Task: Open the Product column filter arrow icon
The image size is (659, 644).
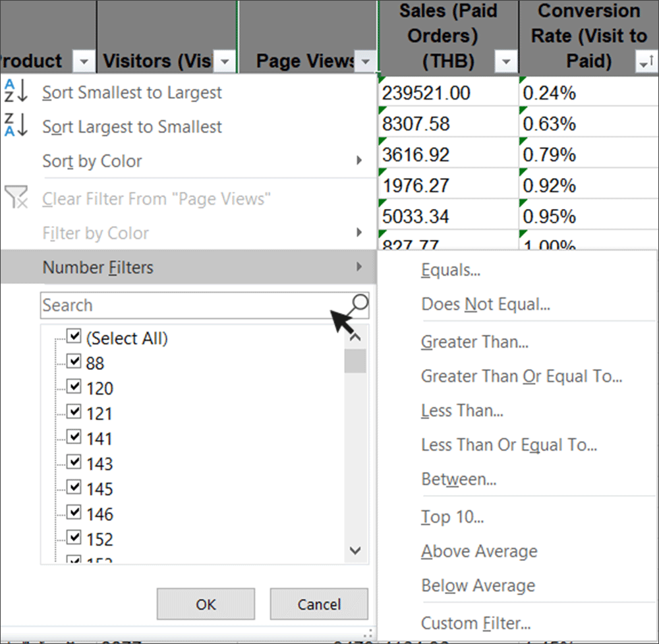Action: tap(83, 61)
